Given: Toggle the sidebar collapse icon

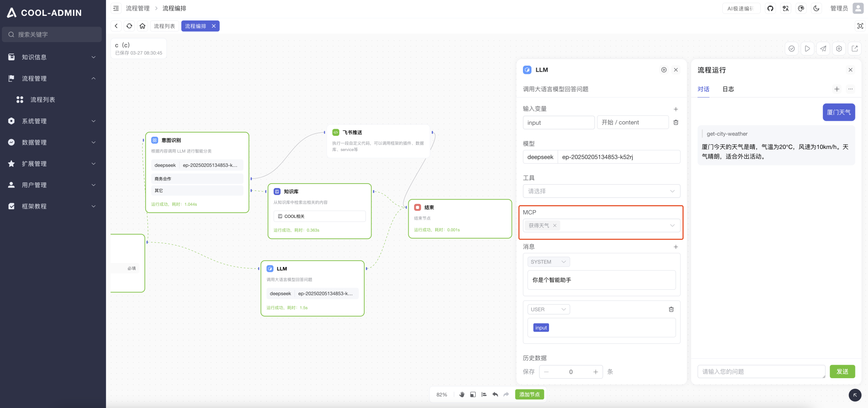Looking at the screenshot, I should pos(116,9).
